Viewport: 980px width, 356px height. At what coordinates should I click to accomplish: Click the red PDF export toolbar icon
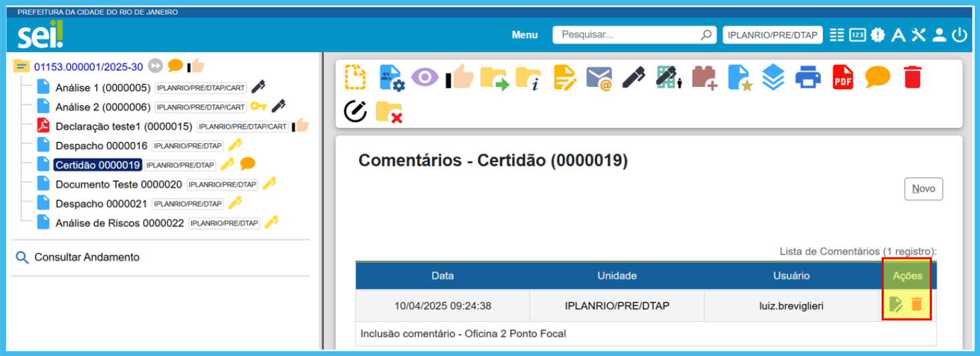(843, 78)
